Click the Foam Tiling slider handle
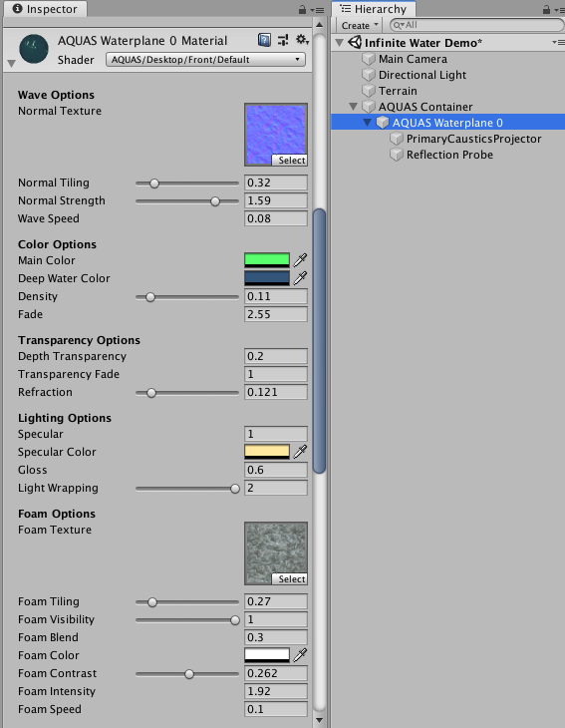This screenshot has width=565, height=728. (152, 602)
